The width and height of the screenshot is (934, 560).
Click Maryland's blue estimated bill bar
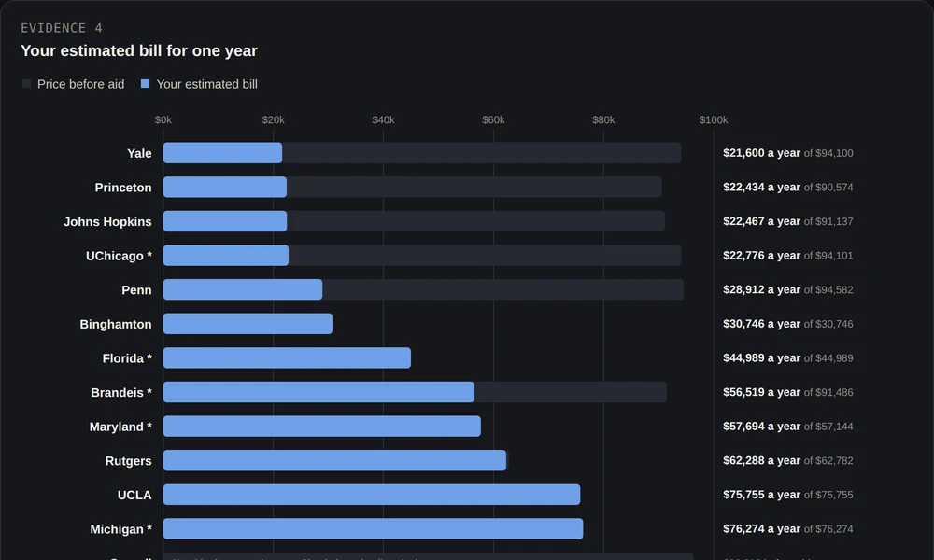point(322,427)
